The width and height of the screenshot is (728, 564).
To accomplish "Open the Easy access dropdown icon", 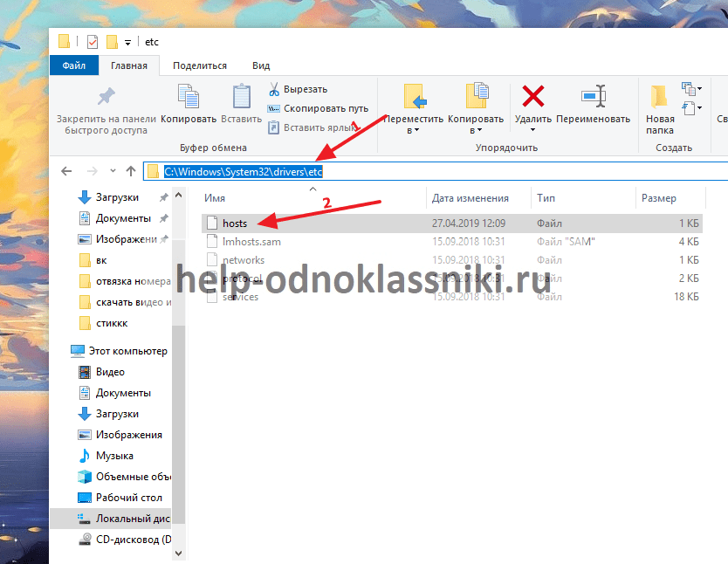I will point(691,108).
